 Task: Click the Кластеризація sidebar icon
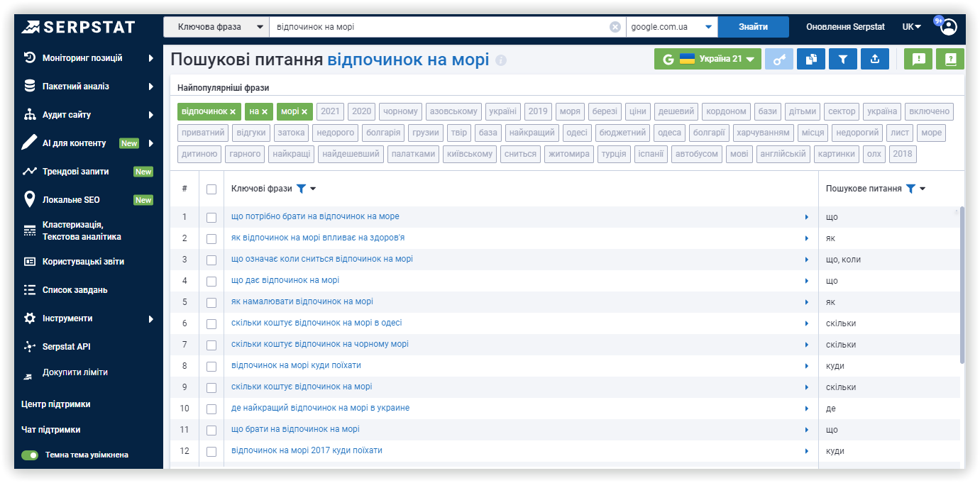(x=30, y=231)
